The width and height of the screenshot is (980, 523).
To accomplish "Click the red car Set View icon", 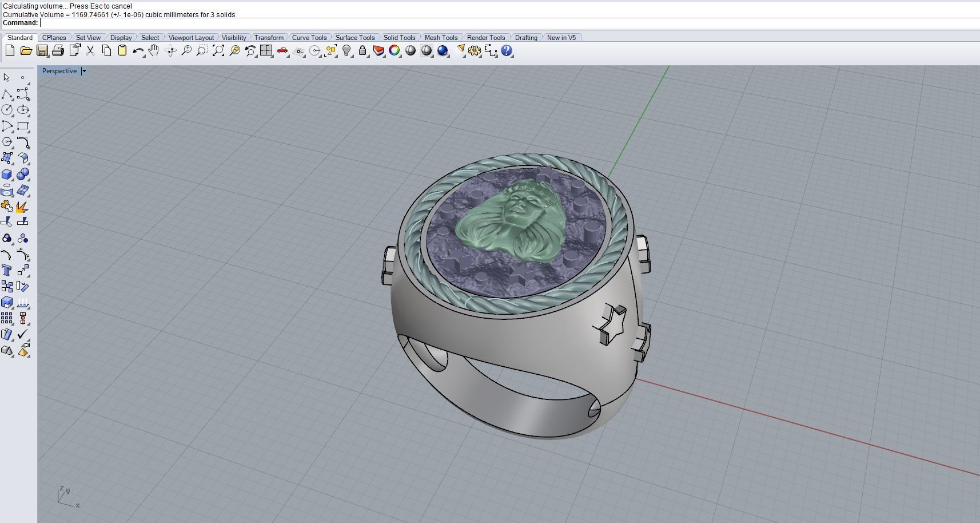I will coord(282,51).
